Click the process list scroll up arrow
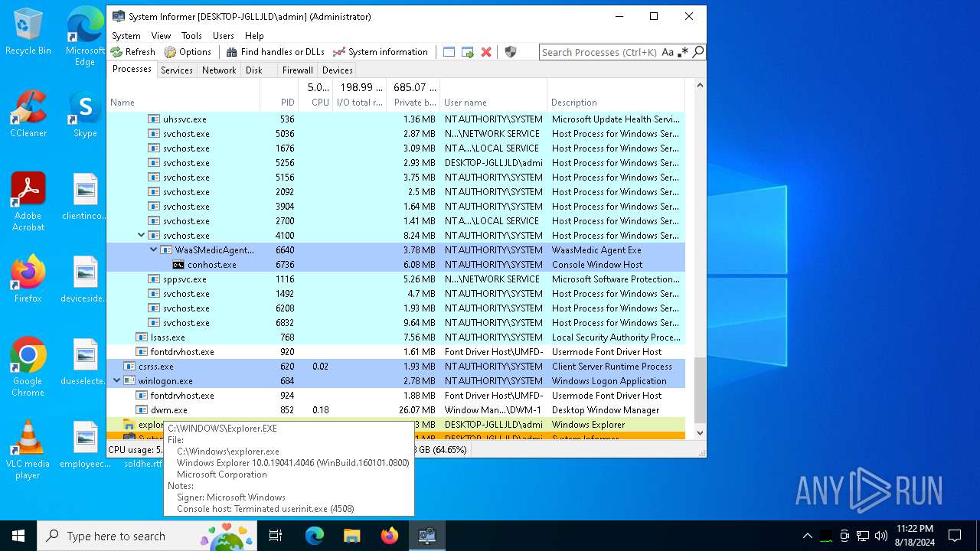 (x=699, y=85)
